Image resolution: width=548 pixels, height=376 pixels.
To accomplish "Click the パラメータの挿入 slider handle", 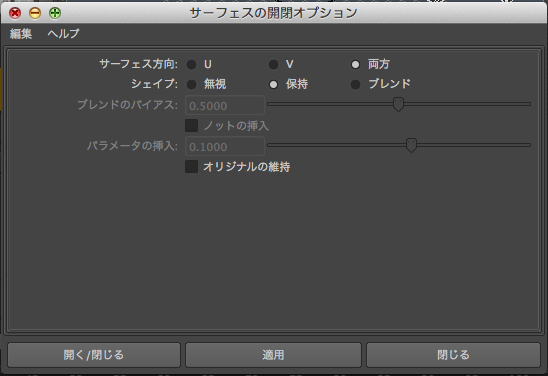I will click(x=411, y=145).
